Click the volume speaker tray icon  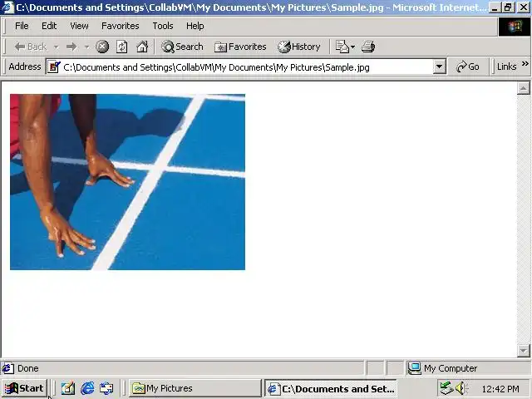pos(461,388)
